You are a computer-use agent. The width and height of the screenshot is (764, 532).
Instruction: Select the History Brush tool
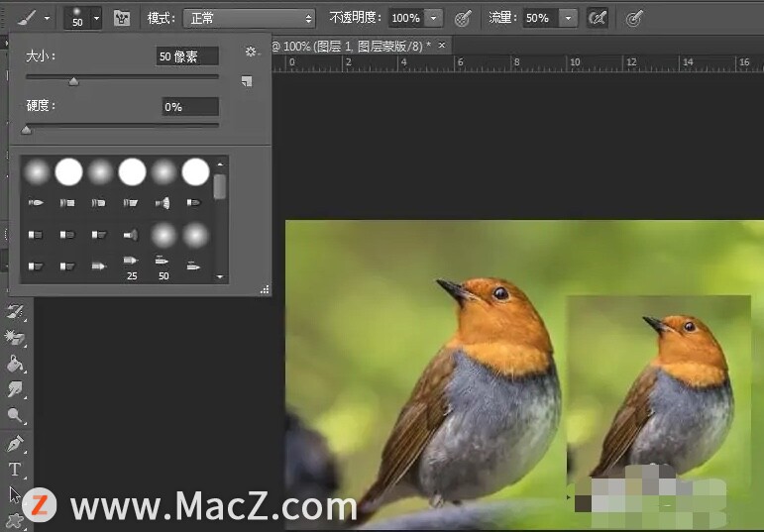pos(15,312)
